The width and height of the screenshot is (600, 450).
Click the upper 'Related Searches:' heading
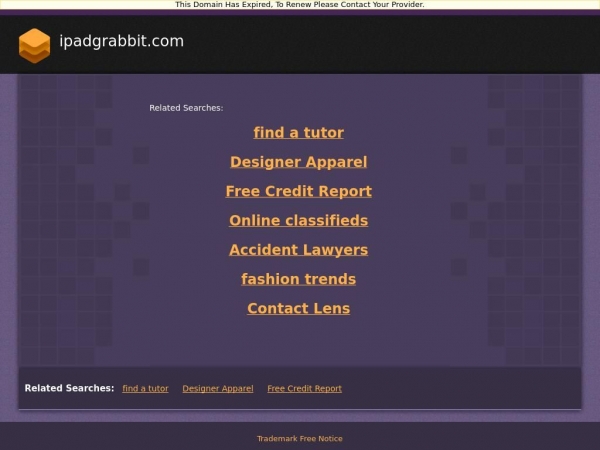tap(186, 108)
